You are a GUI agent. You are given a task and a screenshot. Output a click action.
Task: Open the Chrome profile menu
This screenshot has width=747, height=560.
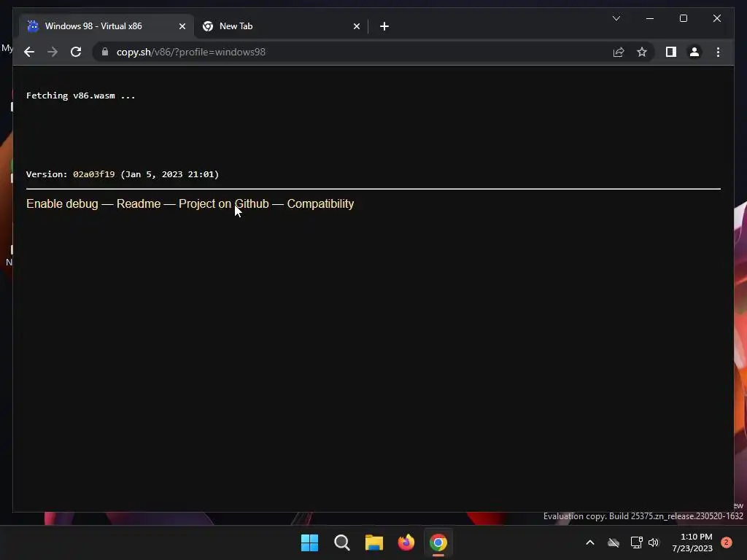694,52
